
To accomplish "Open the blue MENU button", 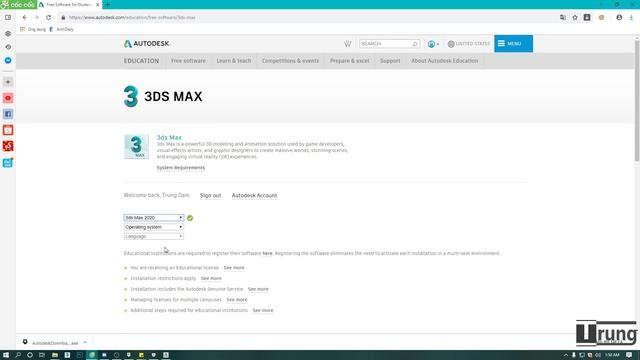I will 513,44.
